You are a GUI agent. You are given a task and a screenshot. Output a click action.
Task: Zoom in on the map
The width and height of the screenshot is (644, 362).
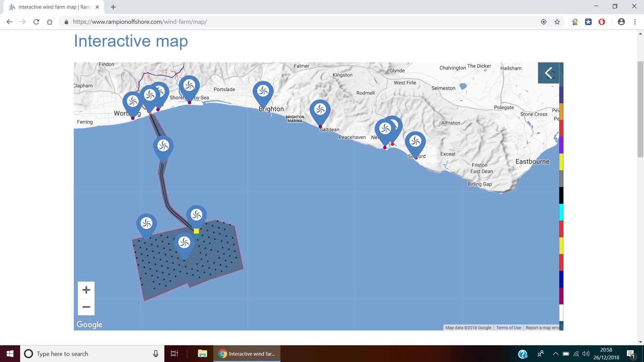pyautogui.click(x=86, y=290)
